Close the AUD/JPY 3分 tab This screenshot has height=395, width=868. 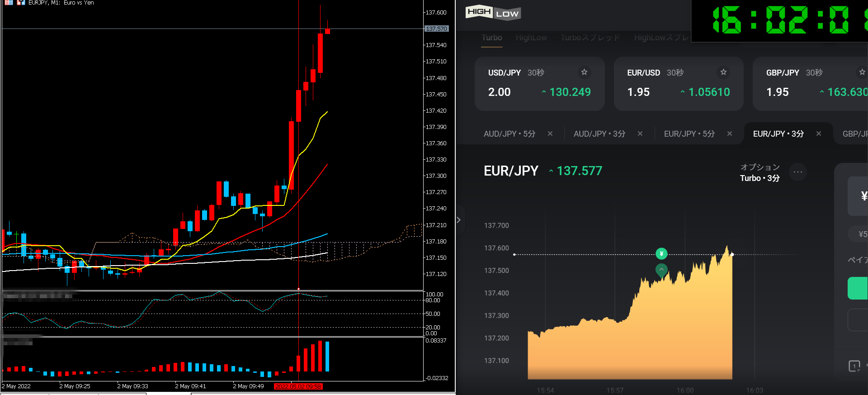click(640, 134)
